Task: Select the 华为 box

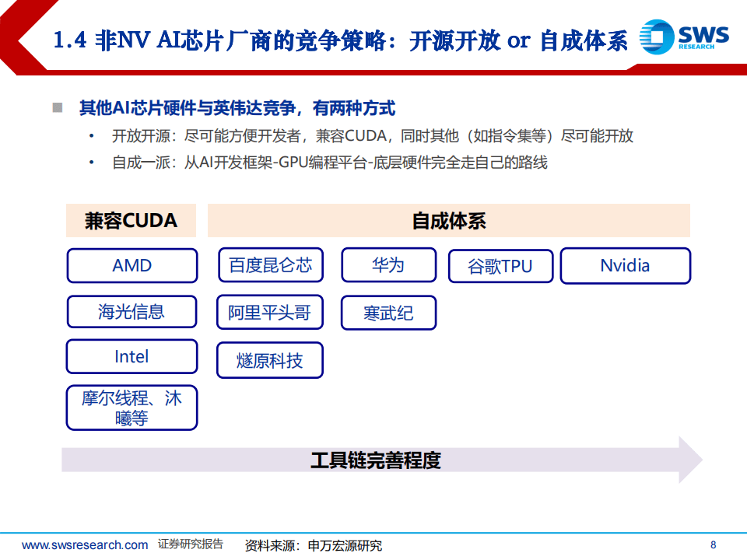Action: pos(389,264)
